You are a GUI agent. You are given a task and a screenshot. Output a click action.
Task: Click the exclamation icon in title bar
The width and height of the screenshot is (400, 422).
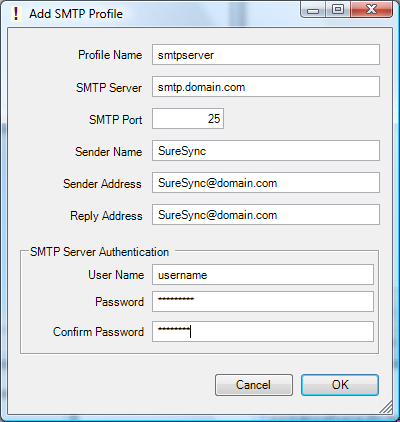point(16,14)
